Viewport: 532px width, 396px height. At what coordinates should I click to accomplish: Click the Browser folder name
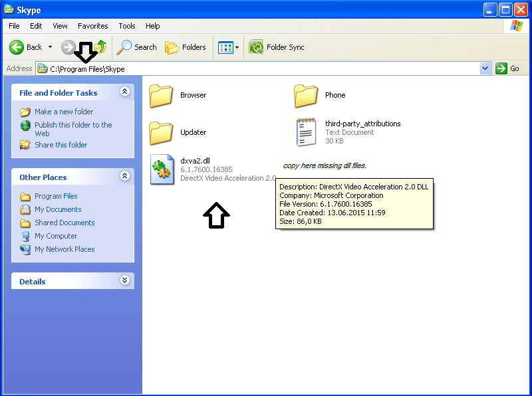(193, 95)
